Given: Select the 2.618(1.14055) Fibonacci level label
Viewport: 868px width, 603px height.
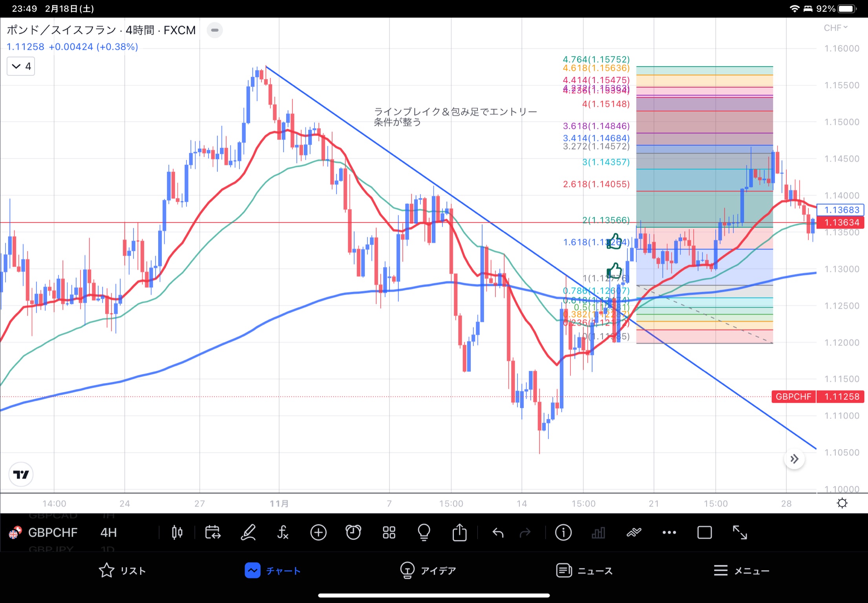Looking at the screenshot, I should tap(596, 184).
